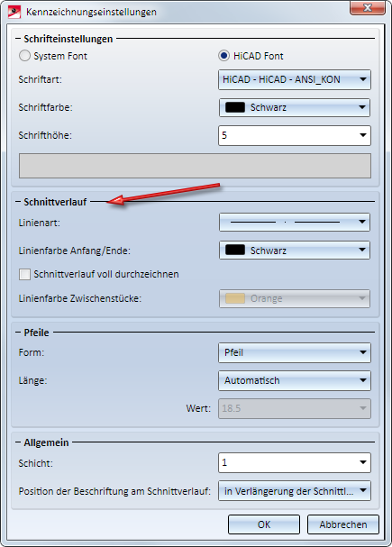
Task: Open the Schriftfarbe color dropdown
Action: click(295, 107)
